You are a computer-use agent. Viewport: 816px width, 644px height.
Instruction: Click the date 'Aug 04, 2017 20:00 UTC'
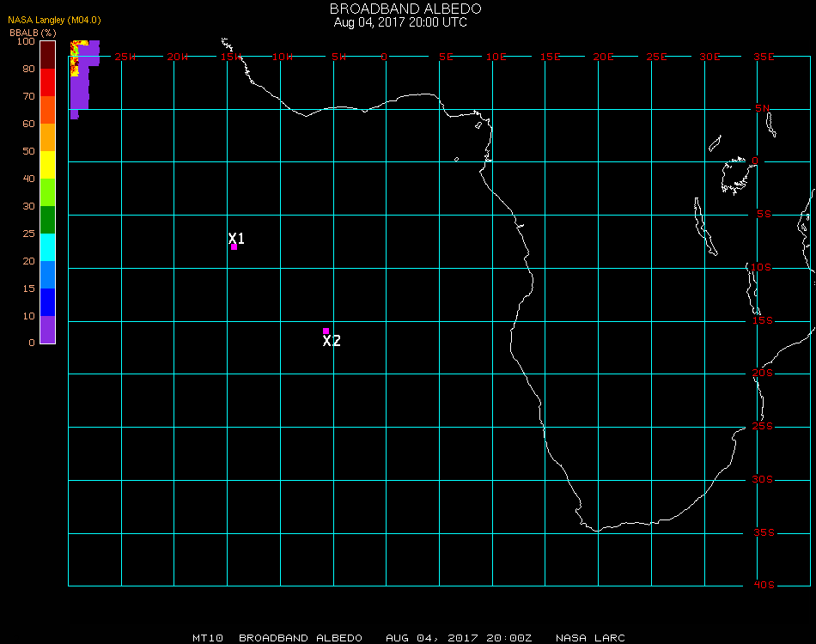pos(400,22)
